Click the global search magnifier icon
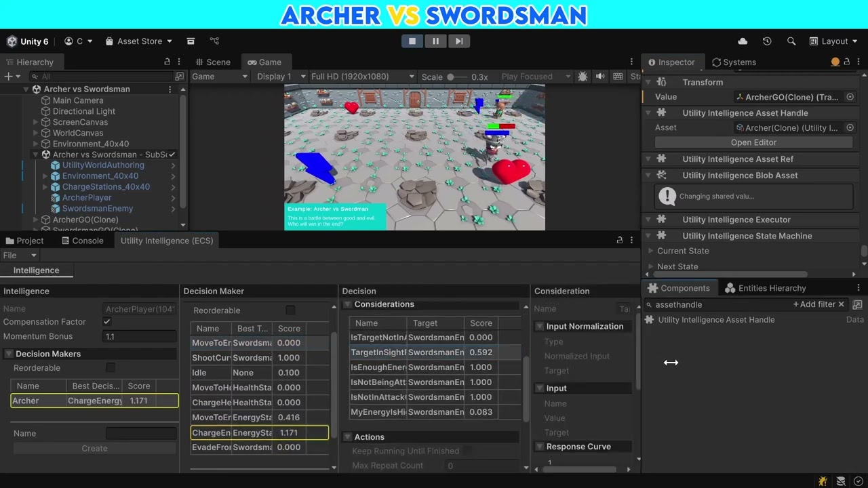The height and width of the screenshot is (488, 868). 791,41
